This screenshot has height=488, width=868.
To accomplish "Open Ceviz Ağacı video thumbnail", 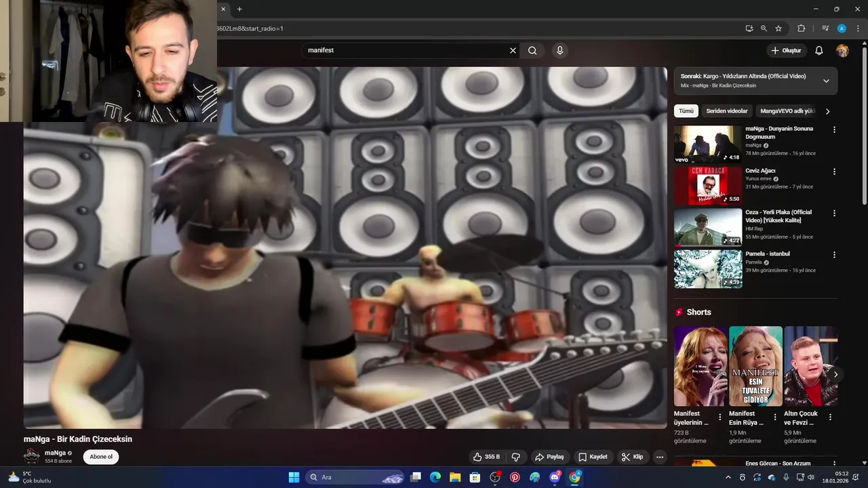I will point(708,186).
